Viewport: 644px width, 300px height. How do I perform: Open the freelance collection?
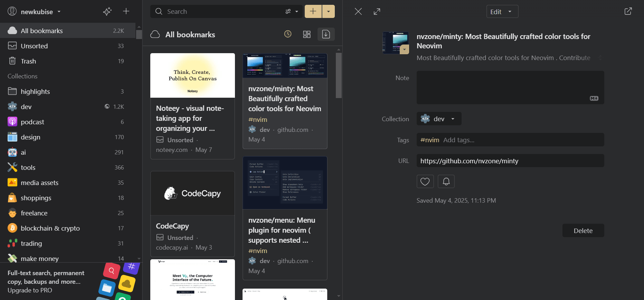(68, 213)
